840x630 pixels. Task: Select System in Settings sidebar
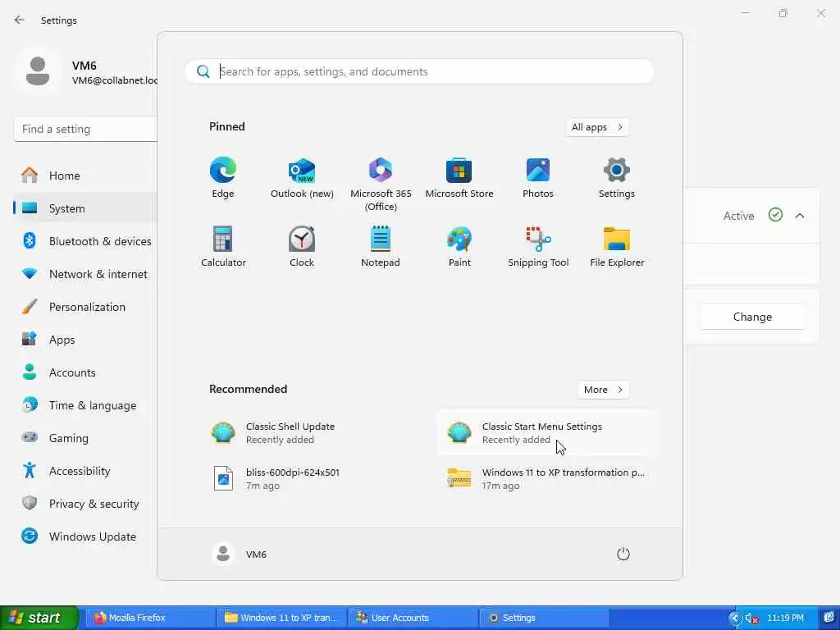pos(85,208)
